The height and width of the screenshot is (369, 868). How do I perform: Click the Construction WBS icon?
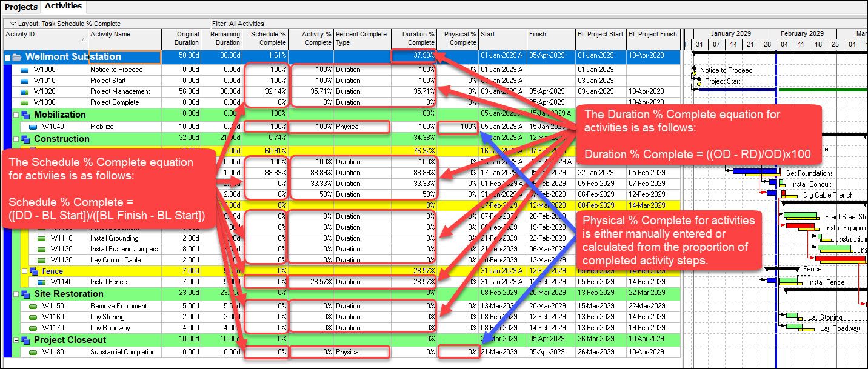click(x=25, y=139)
